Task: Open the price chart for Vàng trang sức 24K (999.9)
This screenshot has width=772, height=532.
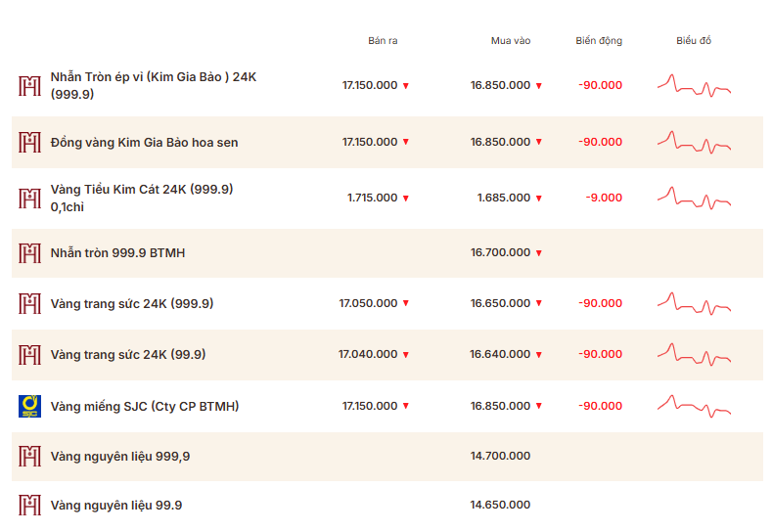Action: 694,303
